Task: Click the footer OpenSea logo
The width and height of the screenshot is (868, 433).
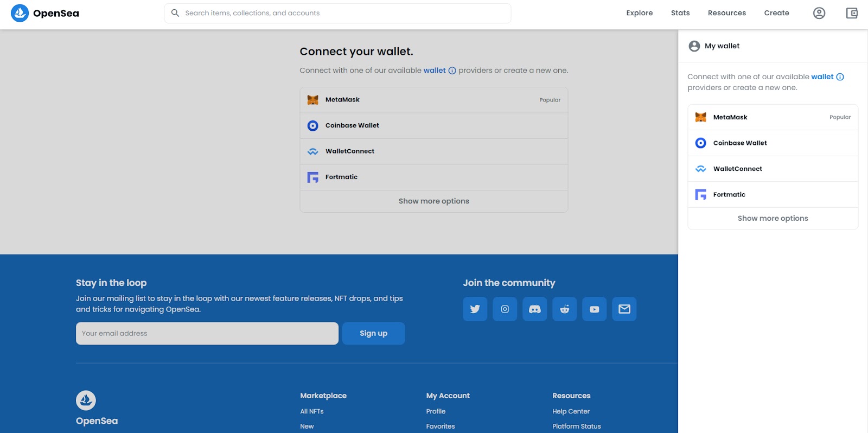Action: pyautogui.click(x=86, y=400)
